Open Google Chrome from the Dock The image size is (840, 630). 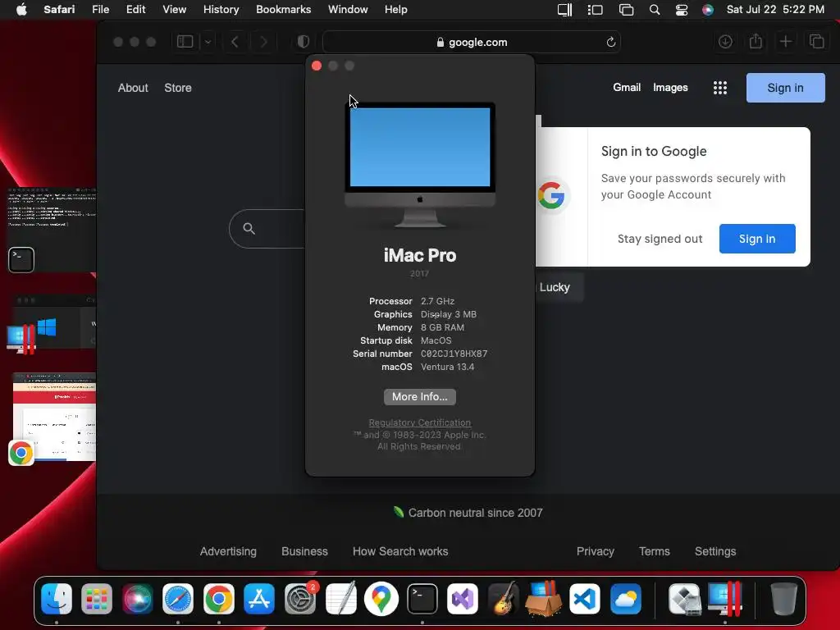218,598
